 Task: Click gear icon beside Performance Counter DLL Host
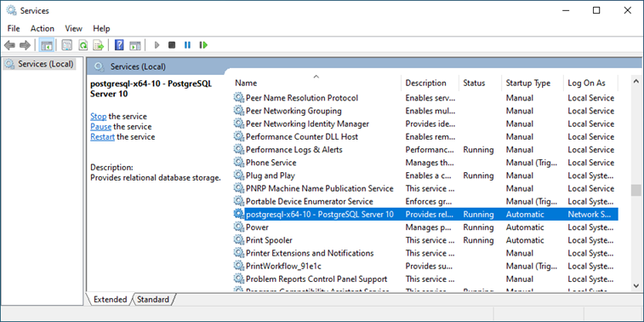point(238,136)
